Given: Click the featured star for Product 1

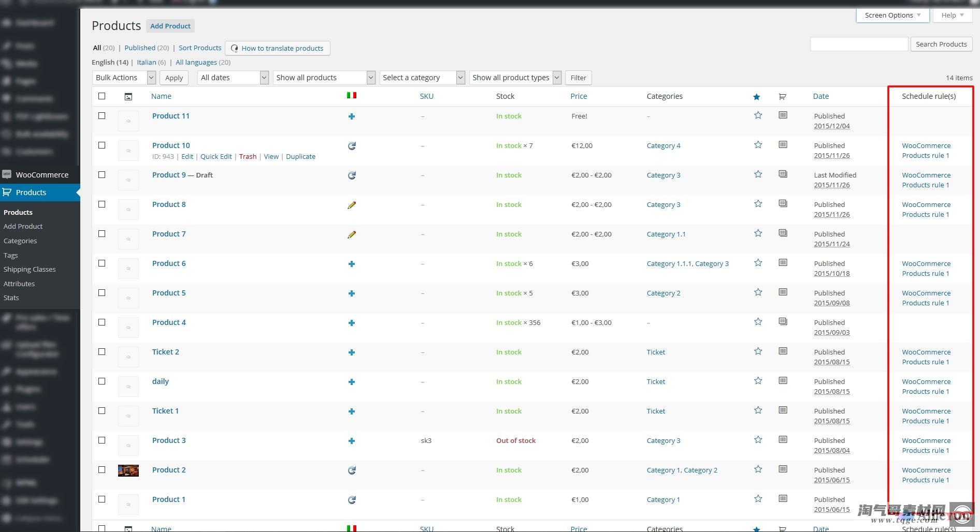Looking at the screenshot, I should click(x=758, y=499).
